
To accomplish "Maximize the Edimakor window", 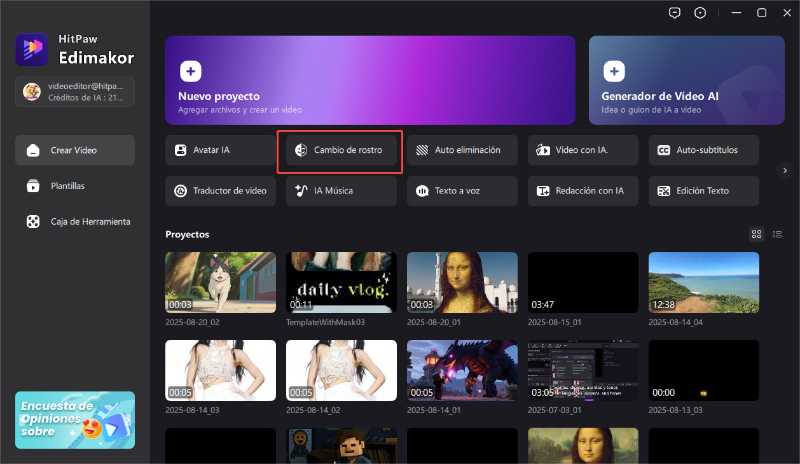I will click(x=761, y=13).
